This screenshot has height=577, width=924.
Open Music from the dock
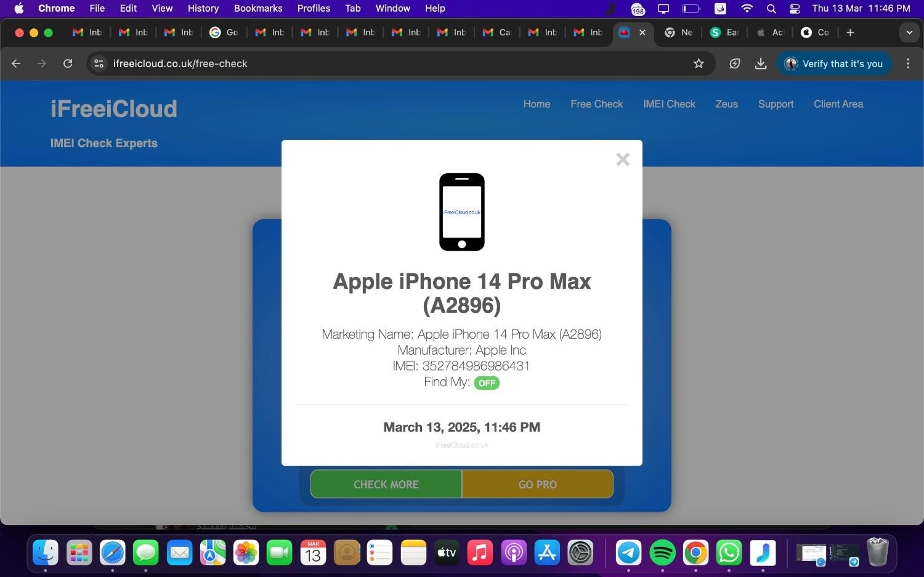480,552
